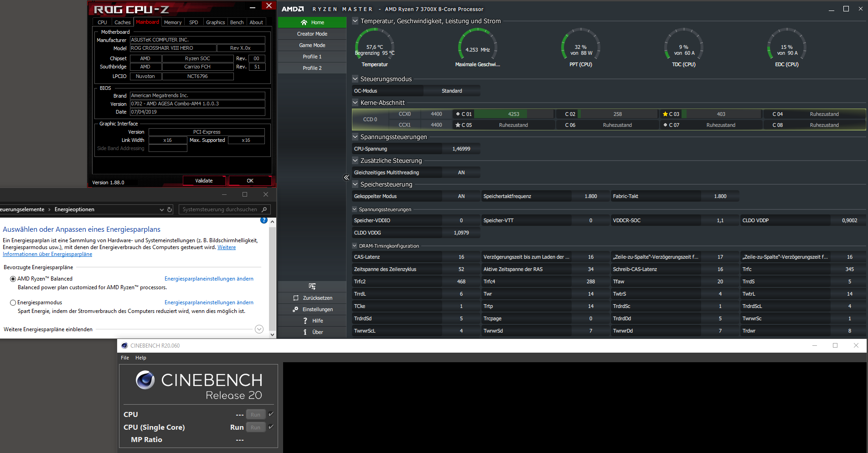Click the Zurücksetzen reset icon
The image size is (868, 453).
pyautogui.click(x=296, y=298)
